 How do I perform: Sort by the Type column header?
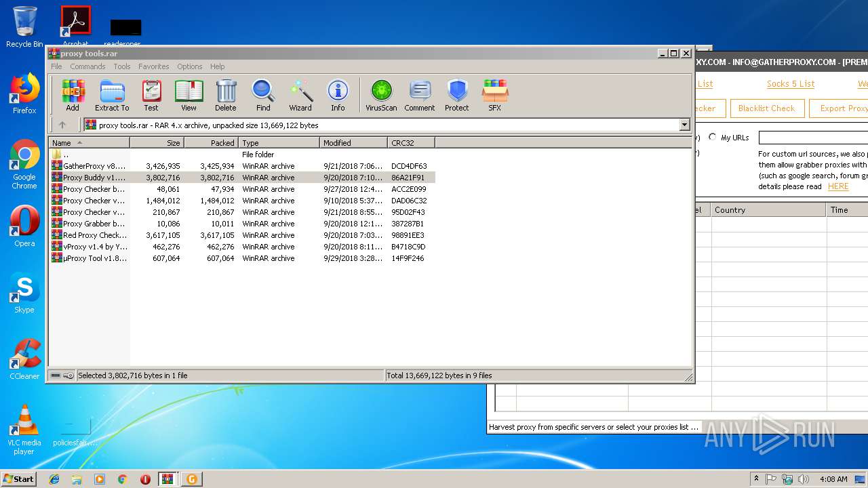279,143
